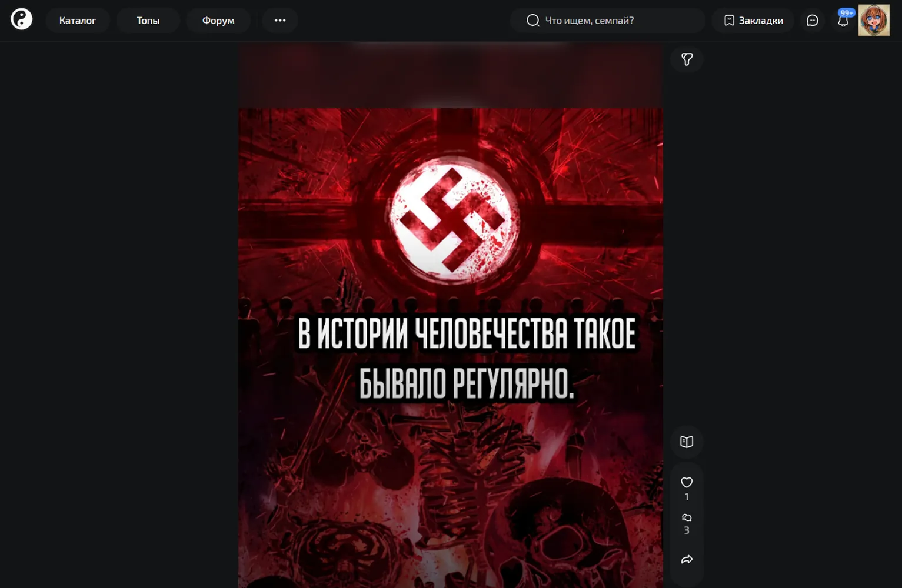Screen dimensions: 902x588
Task: Open Закладки bookmarks
Action: (753, 20)
